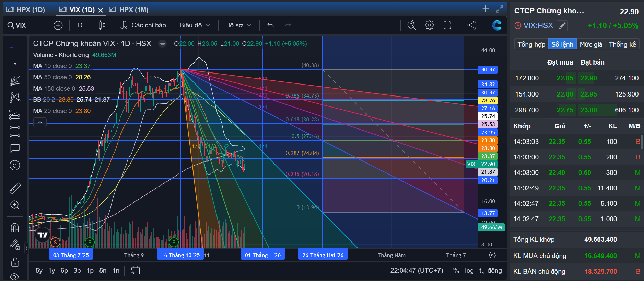The width and height of the screenshot is (644, 281).
Task: Select the crosshair cursor tool
Action: [15, 47]
